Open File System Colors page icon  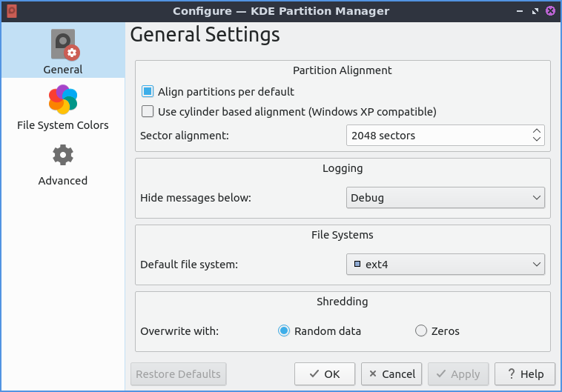point(63,100)
